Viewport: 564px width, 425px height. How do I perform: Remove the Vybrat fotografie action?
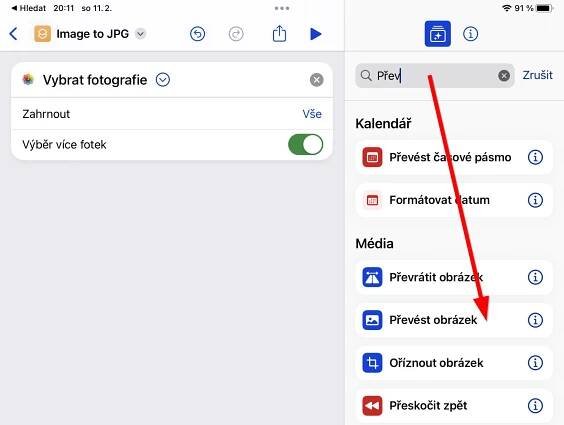(317, 80)
